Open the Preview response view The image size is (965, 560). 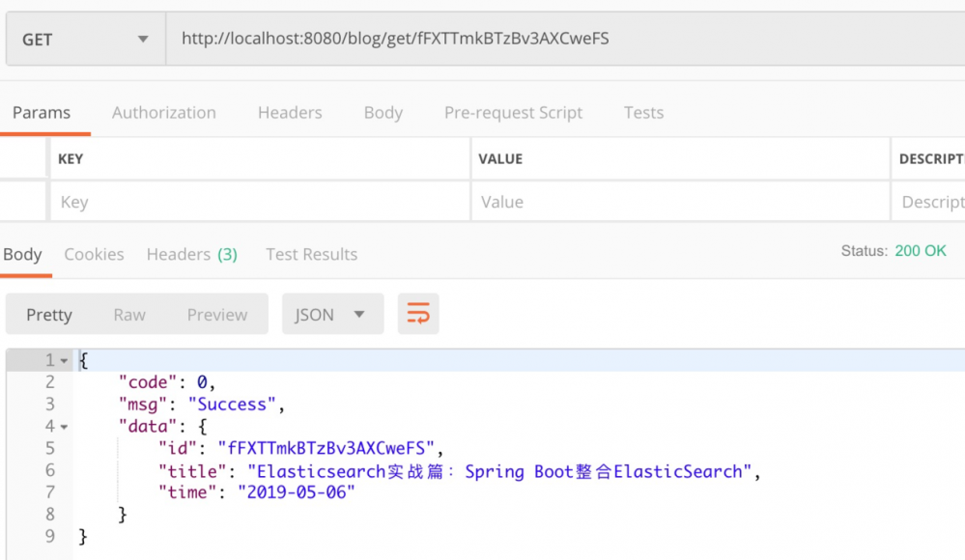(216, 314)
